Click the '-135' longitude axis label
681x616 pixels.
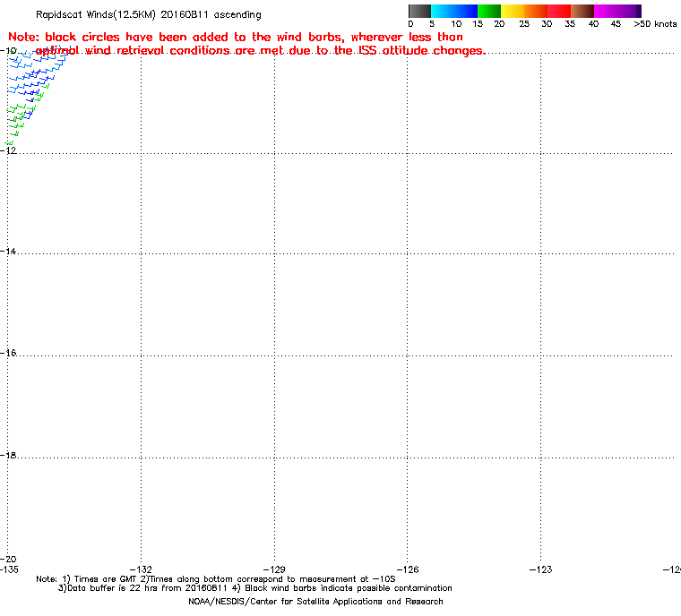[9, 569]
